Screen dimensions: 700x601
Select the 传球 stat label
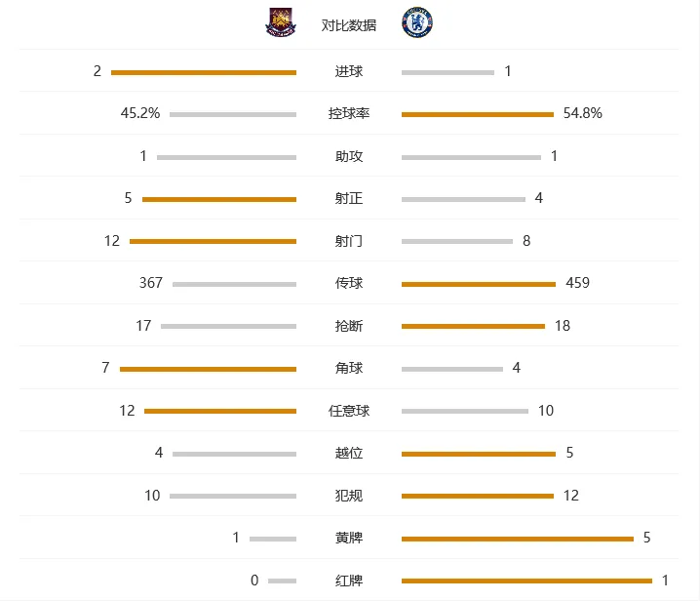(349, 283)
